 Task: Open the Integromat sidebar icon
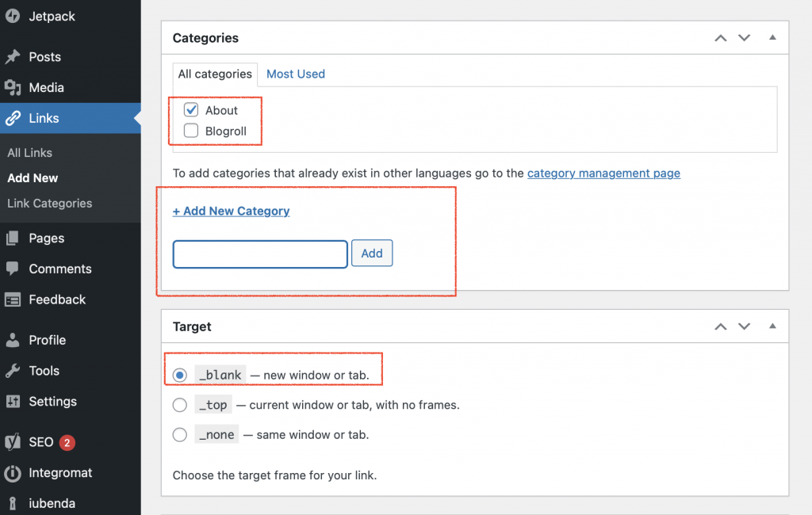point(13,473)
